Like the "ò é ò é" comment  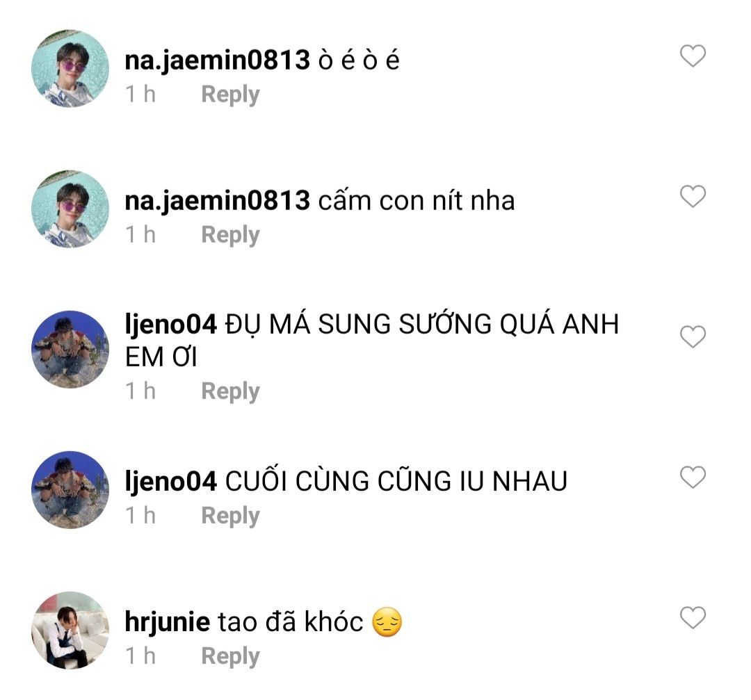click(693, 56)
